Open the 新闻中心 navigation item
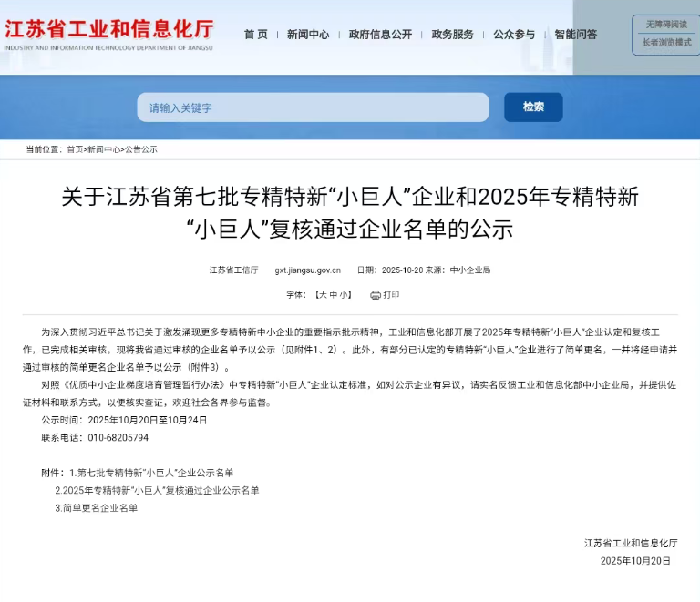Image resolution: width=700 pixels, height=602 pixels. coord(308,35)
